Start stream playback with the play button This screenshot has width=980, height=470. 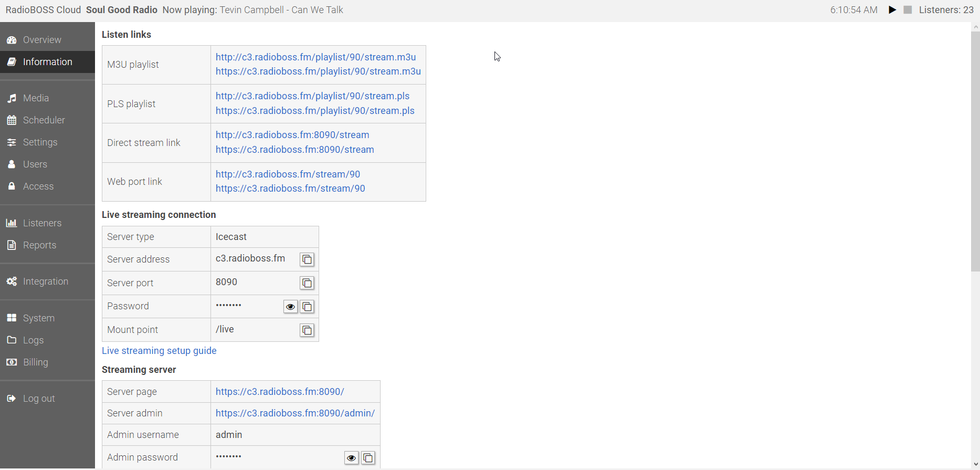click(892, 10)
